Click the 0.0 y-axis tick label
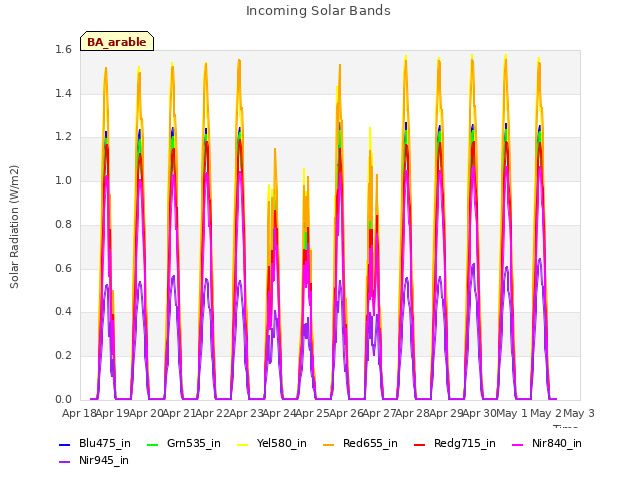The image size is (640, 480). click(63, 400)
